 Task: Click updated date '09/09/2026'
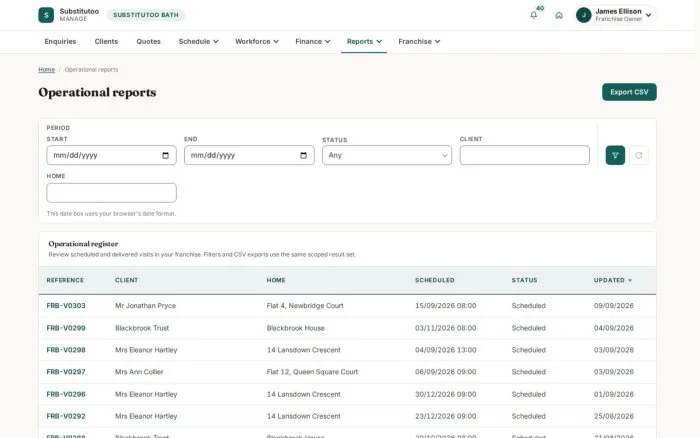613,306
